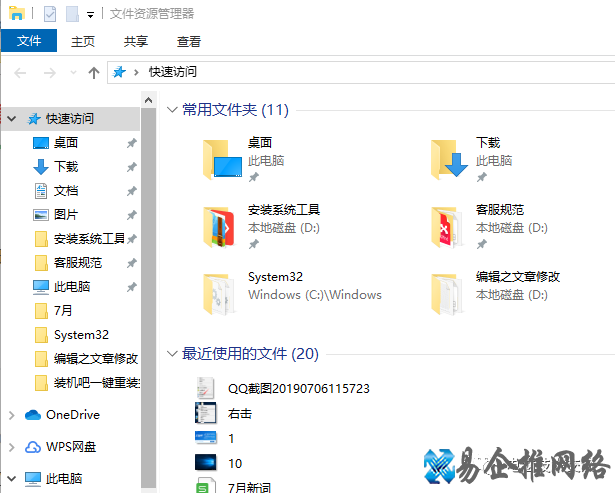Screen dimensions: 615x493
Task: Open 编辑之文章修改 folder in main pane
Action: 450,292
